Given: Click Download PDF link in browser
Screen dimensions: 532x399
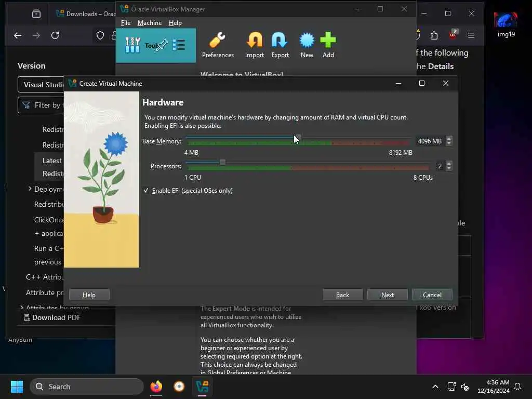Looking at the screenshot, I should click(52, 317).
